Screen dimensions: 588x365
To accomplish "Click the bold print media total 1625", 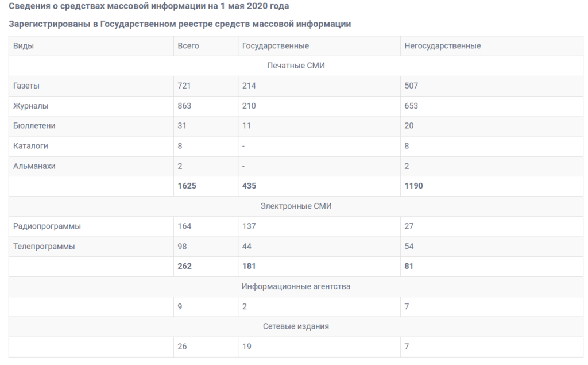I will [187, 186].
